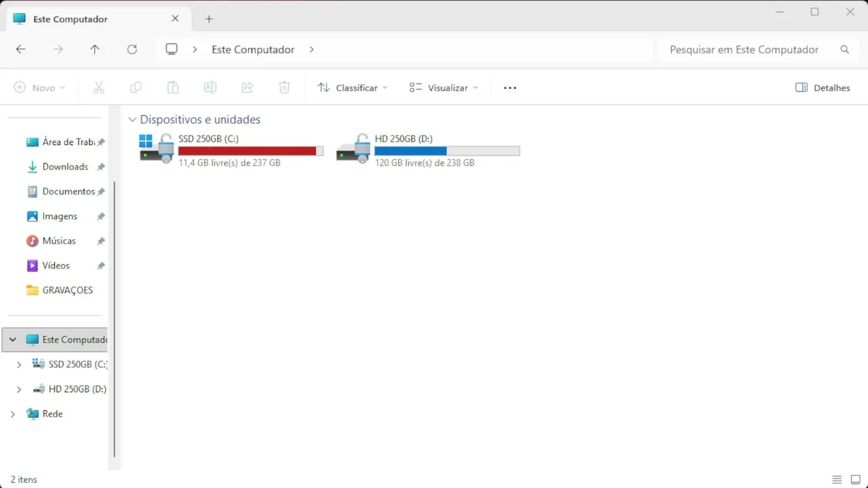
Task: Unpin Downloads via its pin icon
Action: click(101, 167)
